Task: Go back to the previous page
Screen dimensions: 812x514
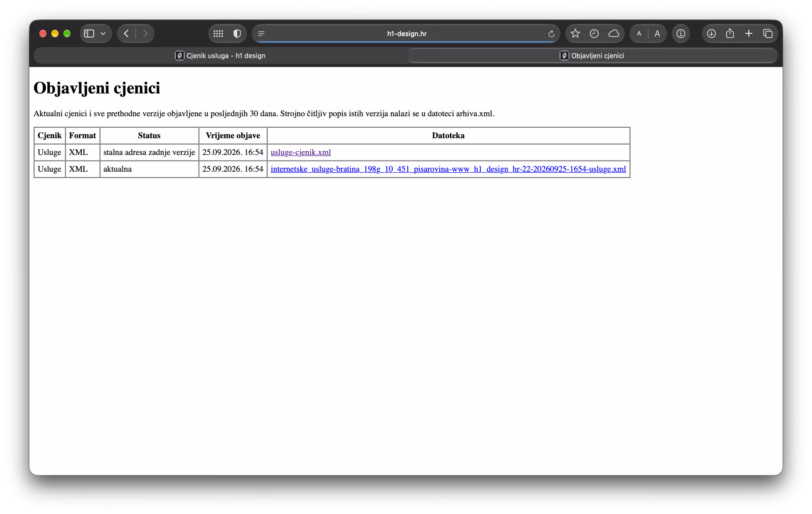Action: click(126, 33)
